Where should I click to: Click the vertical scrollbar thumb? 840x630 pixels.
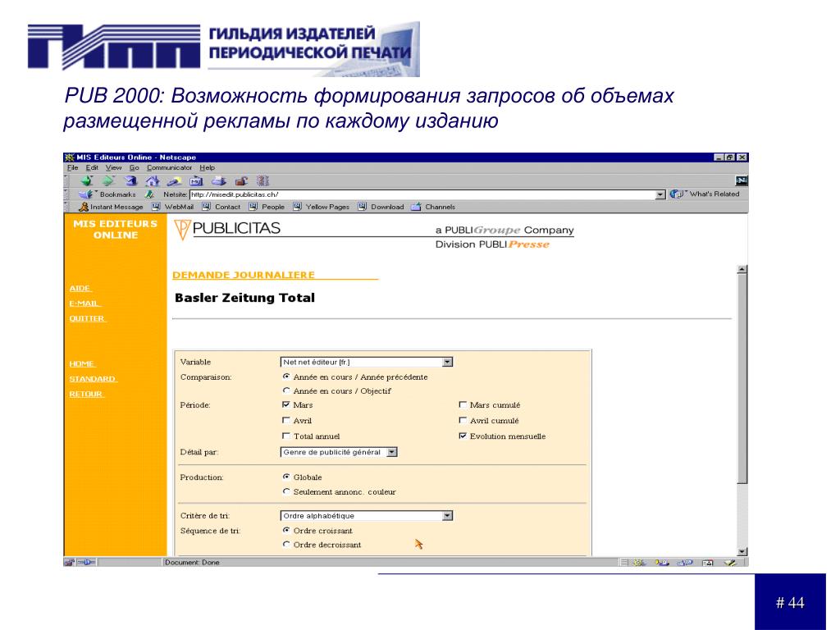(742, 379)
